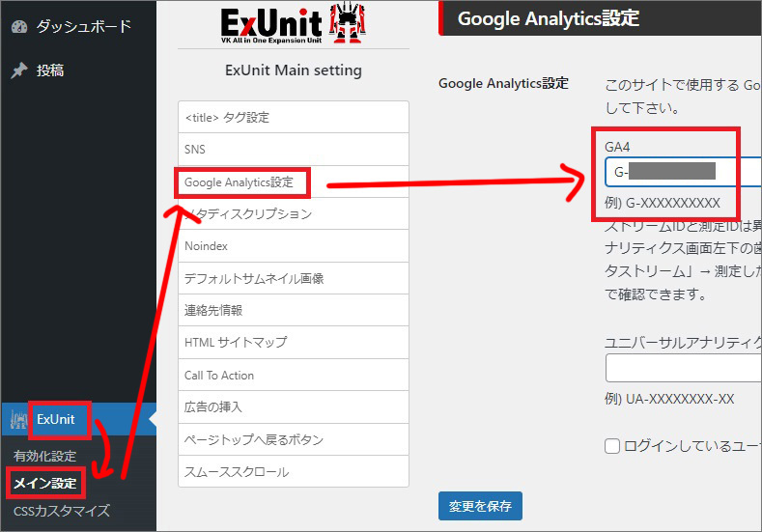Click the Google Analytics設定 title bar heading
Screen dimensions: 762x532
(549, 18)
